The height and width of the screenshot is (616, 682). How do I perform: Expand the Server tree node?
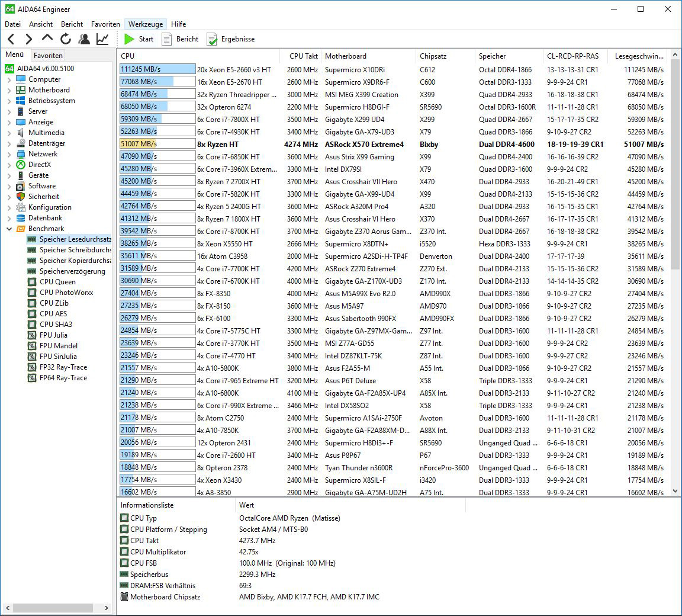tap(9, 111)
